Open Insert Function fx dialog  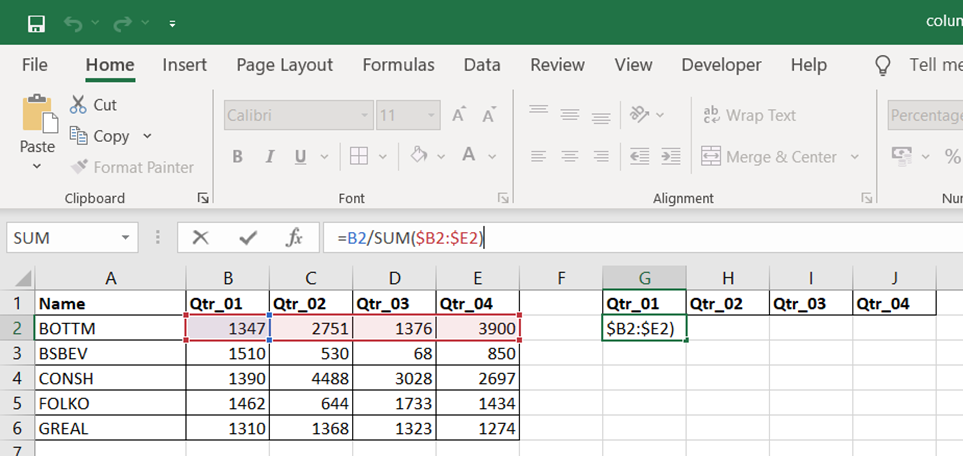(x=294, y=238)
